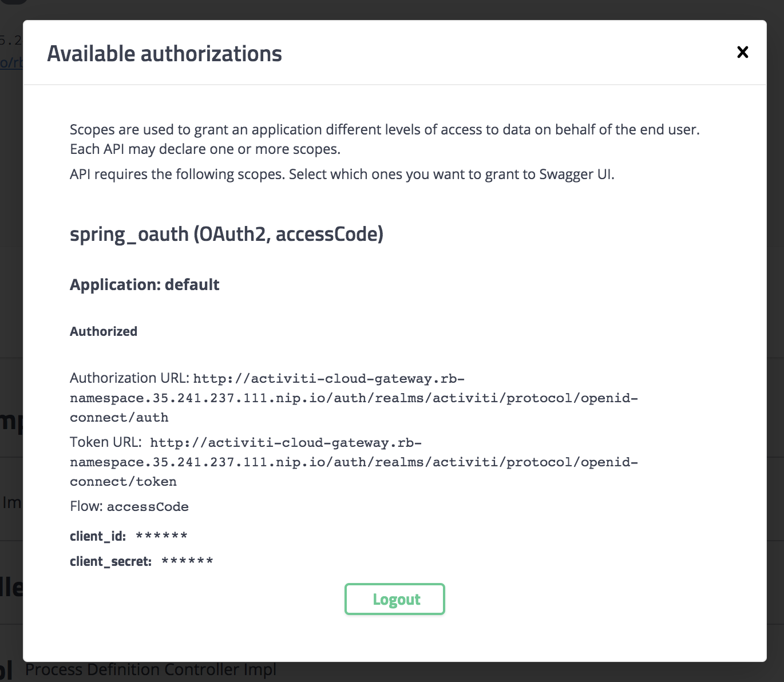The height and width of the screenshot is (682, 784).
Task: Click the API scopes instruction sentence
Action: 342,174
